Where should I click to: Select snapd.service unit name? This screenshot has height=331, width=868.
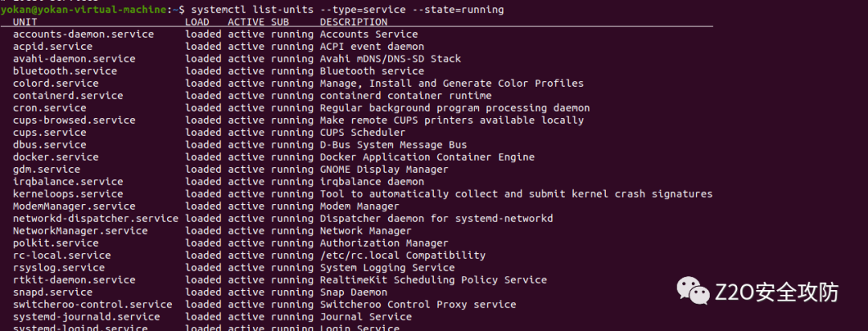(x=52, y=292)
